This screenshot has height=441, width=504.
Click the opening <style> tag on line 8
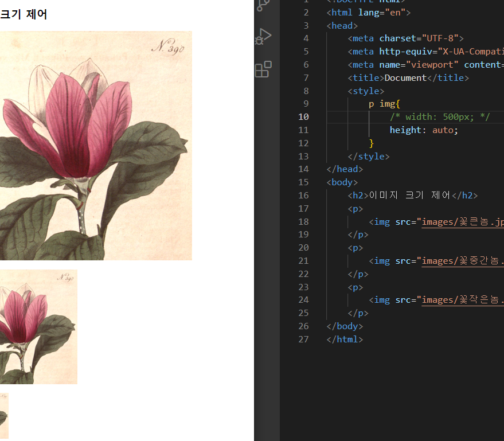click(366, 91)
